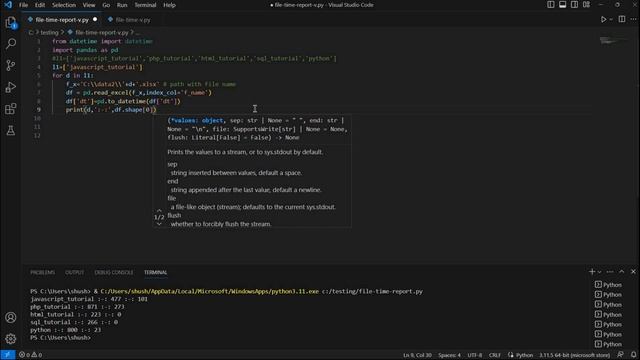Screen dimensions: 640x360
Task: Select the first Python terminal in list
Action: [x=609, y=284]
